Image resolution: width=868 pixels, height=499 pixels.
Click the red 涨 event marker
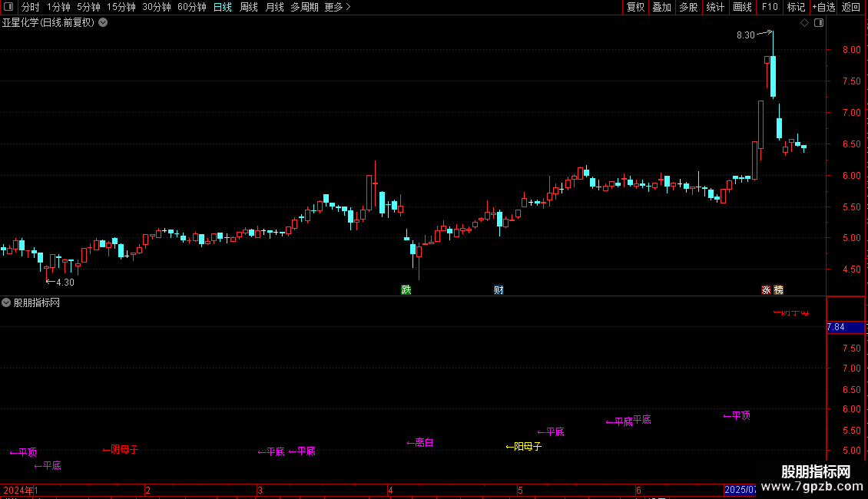pyautogui.click(x=766, y=290)
